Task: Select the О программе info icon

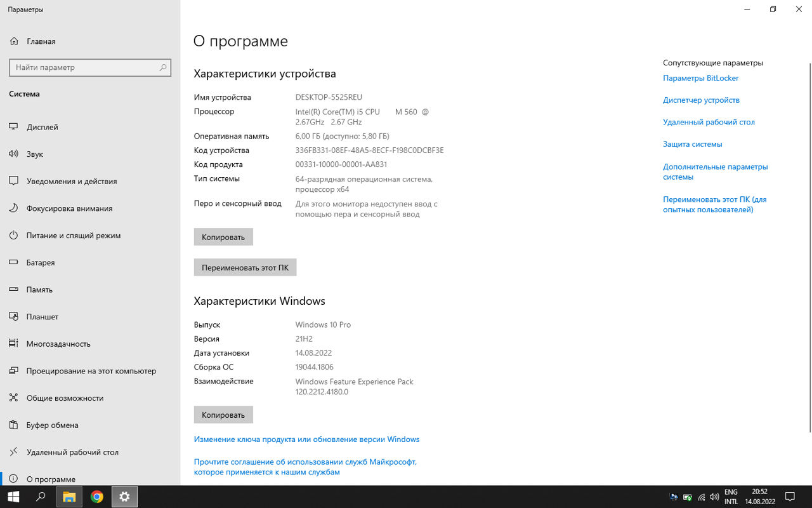Action: (x=13, y=479)
